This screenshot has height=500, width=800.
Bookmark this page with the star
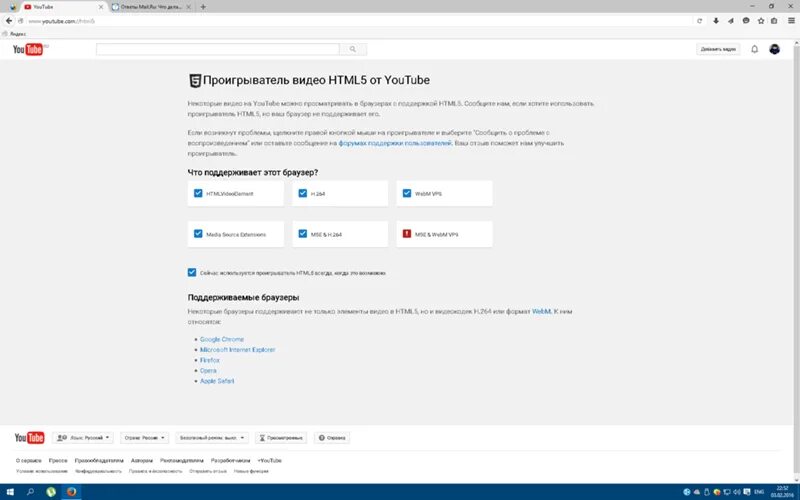pos(761,21)
